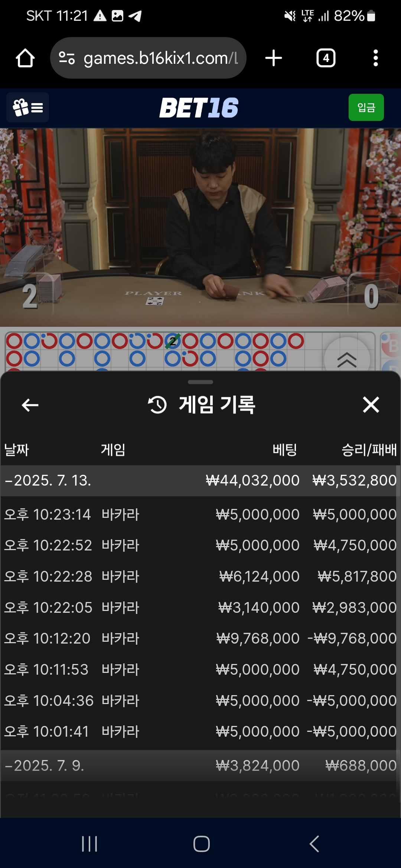This screenshot has width=401, height=868.
Task: Expand the scoreboard with double chevron
Action: [347, 359]
